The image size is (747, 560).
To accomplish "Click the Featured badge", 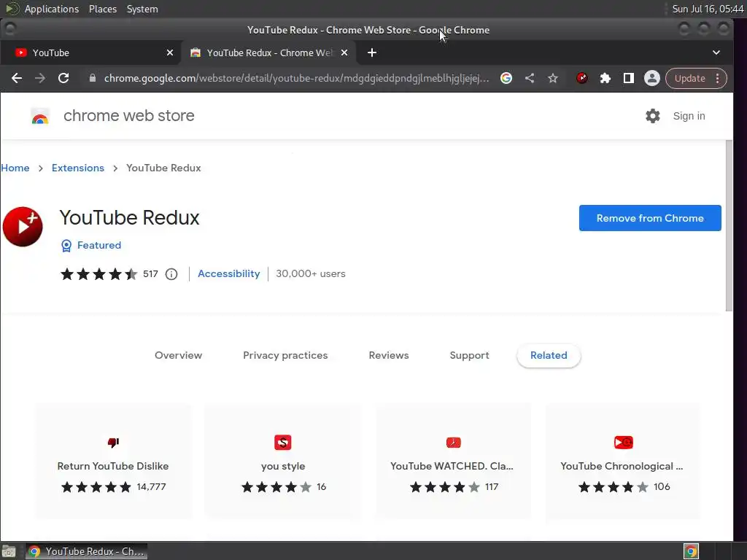I will (x=91, y=245).
